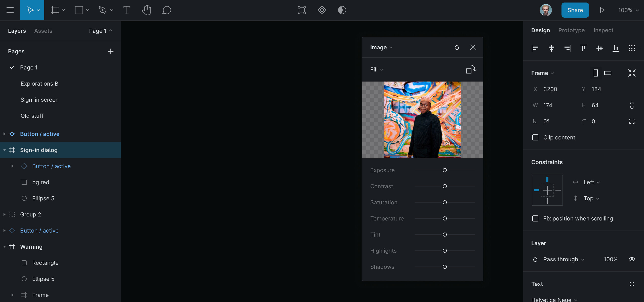Click the Tidy up distribute icon
This screenshot has width=644, height=302.
[632, 48]
